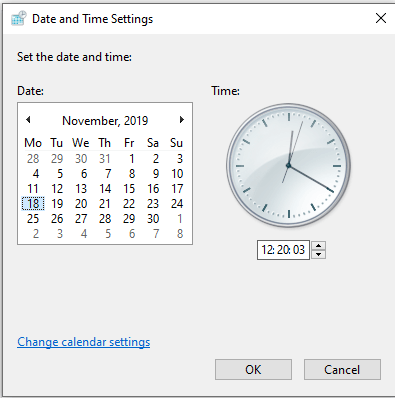Click the Date and Time title bar icon
The image size is (395, 398).
(18, 19)
